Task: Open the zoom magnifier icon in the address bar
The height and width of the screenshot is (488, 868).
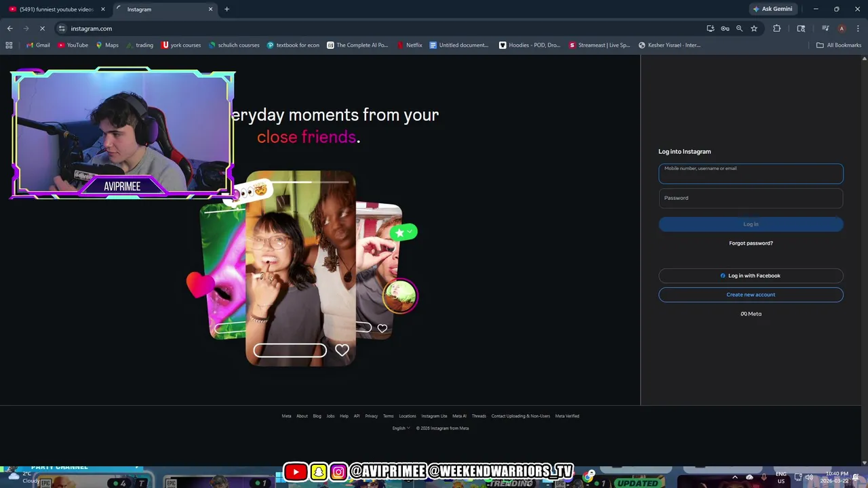Action: (739, 28)
